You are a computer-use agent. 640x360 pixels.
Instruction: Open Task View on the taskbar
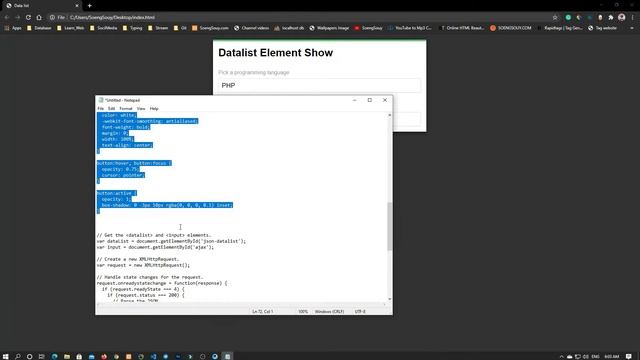click(42, 356)
